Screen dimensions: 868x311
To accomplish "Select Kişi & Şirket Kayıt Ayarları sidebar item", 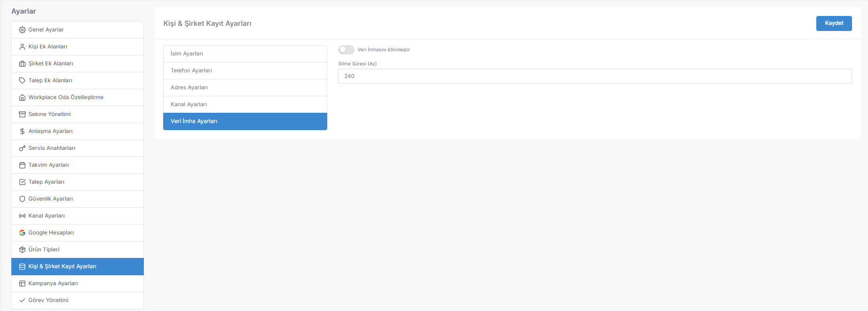I will pyautogui.click(x=78, y=266).
